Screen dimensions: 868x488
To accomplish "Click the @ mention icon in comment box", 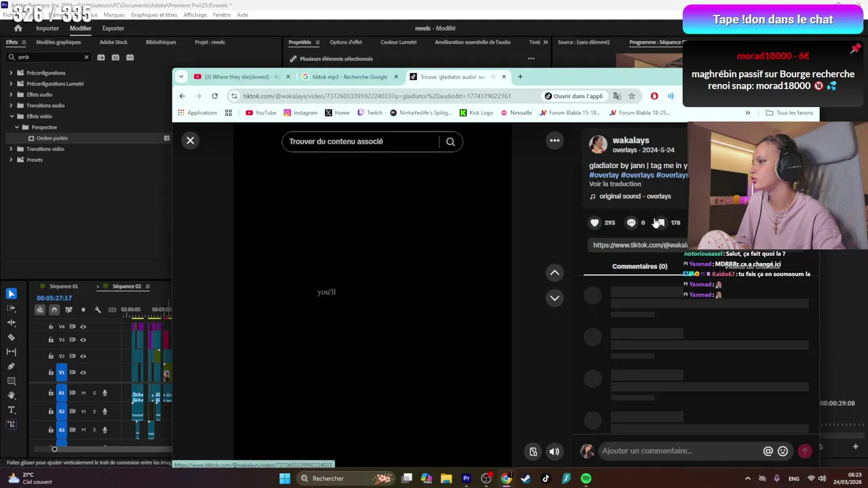I will tap(768, 451).
